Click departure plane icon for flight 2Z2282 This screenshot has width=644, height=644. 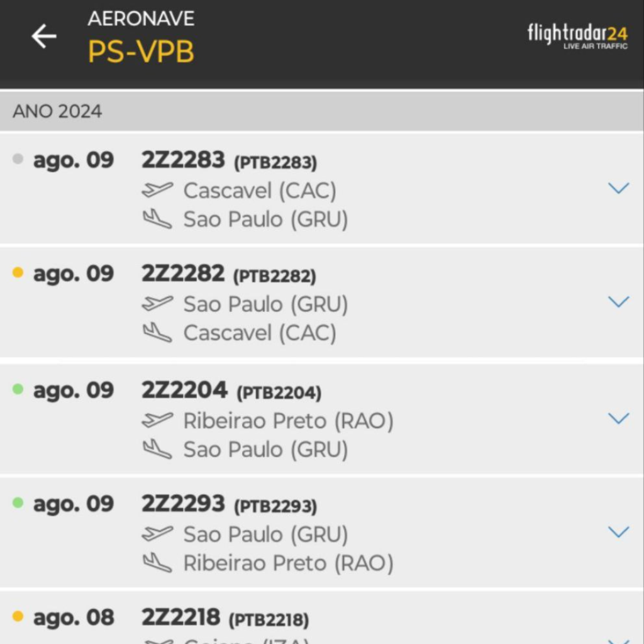(x=157, y=304)
